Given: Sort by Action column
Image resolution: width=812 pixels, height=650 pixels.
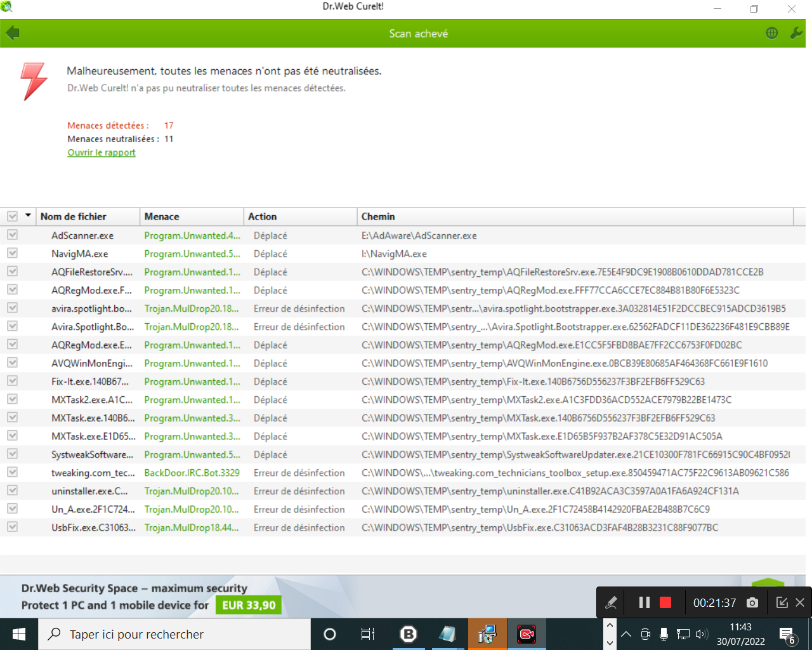Looking at the screenshot, I should 300,216.
